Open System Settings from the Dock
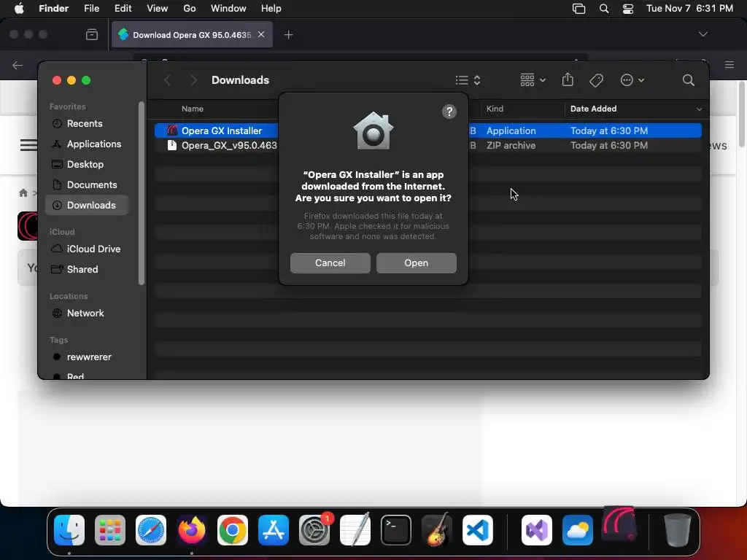The image size is (747, 560). [x=314, y=530]
